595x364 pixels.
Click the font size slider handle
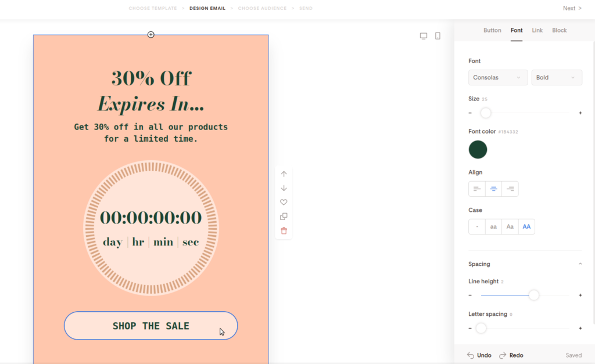[486, 113]
